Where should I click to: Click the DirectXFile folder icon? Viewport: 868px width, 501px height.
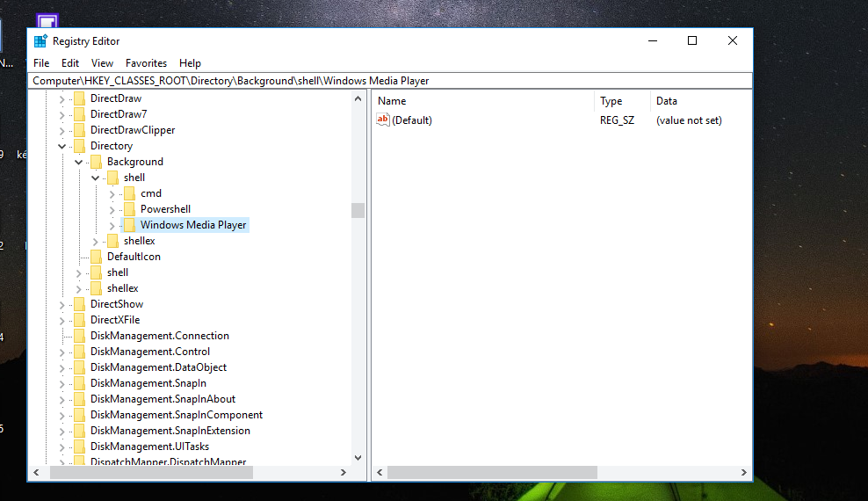79,320
